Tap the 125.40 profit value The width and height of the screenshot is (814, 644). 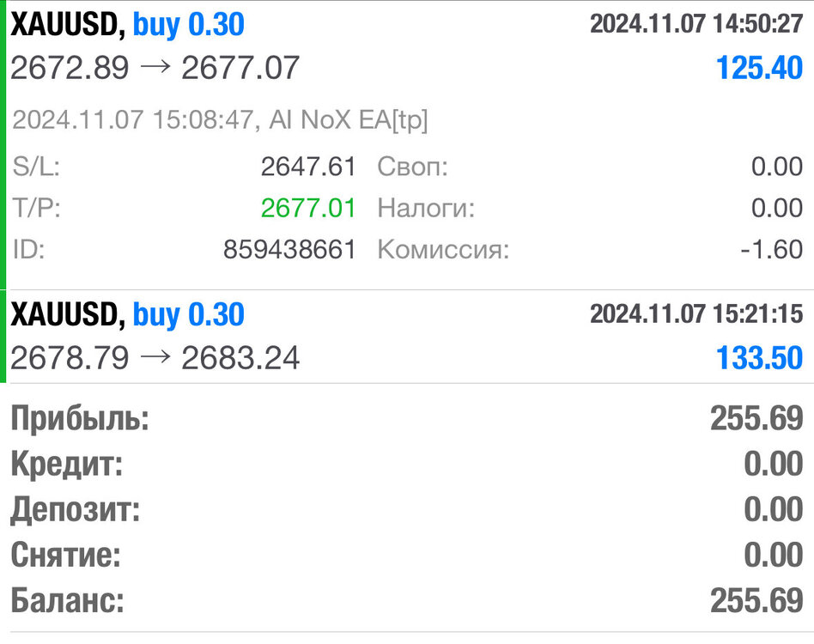(759, 68)
